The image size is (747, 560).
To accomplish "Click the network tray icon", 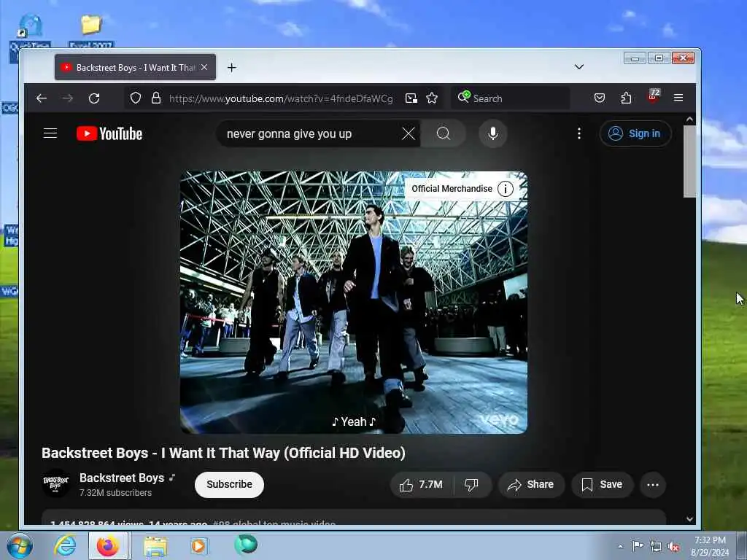I will (656, 547).
